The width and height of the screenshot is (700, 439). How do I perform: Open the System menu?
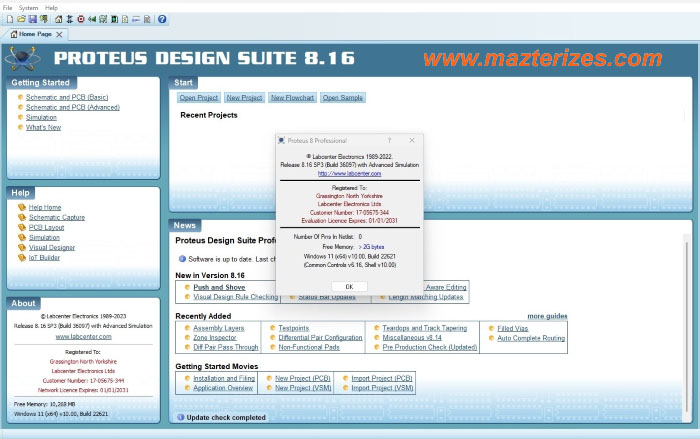coord(28,8)
